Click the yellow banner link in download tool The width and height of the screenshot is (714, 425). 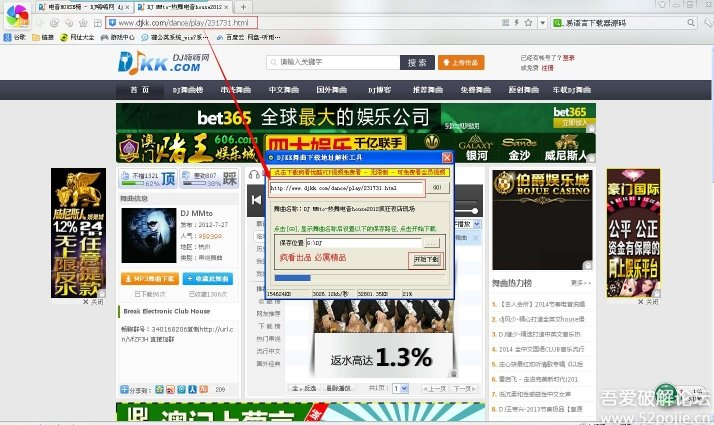click(360, 172)
